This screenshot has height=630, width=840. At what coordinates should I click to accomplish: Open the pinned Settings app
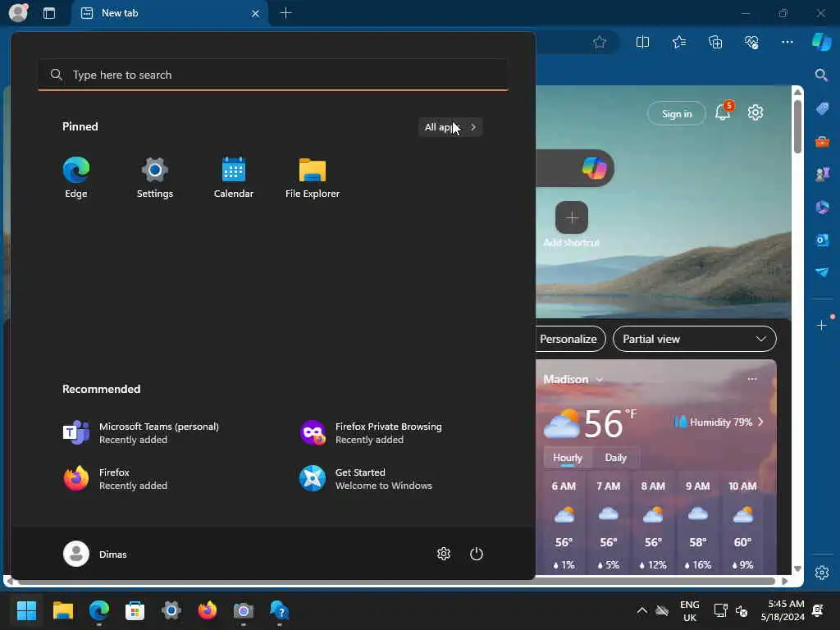pyautogui.click(x=155, y=178)
